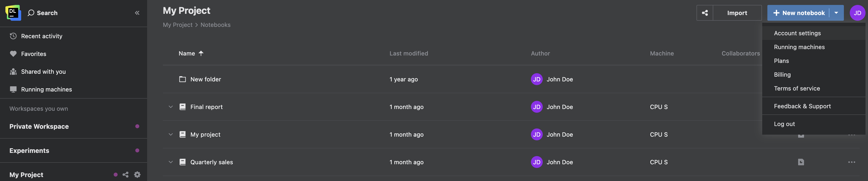Select Billing from the user menu

pos(782,75)
